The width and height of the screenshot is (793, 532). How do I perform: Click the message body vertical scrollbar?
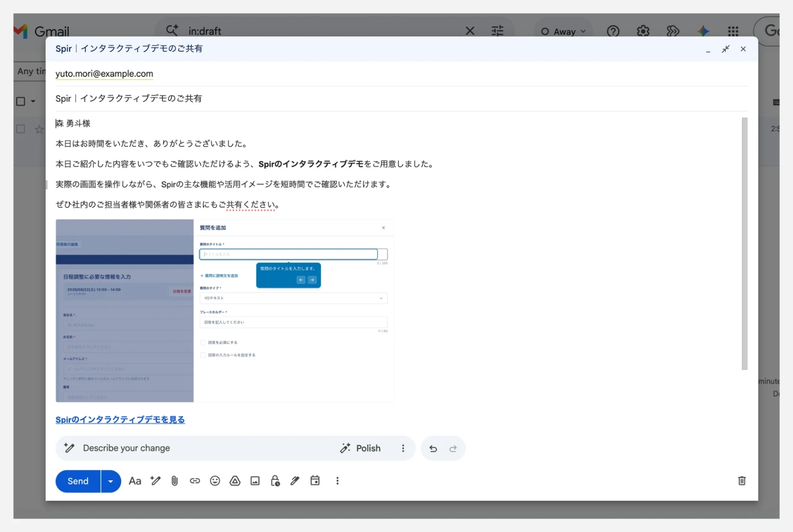click(x=745, y=244)
